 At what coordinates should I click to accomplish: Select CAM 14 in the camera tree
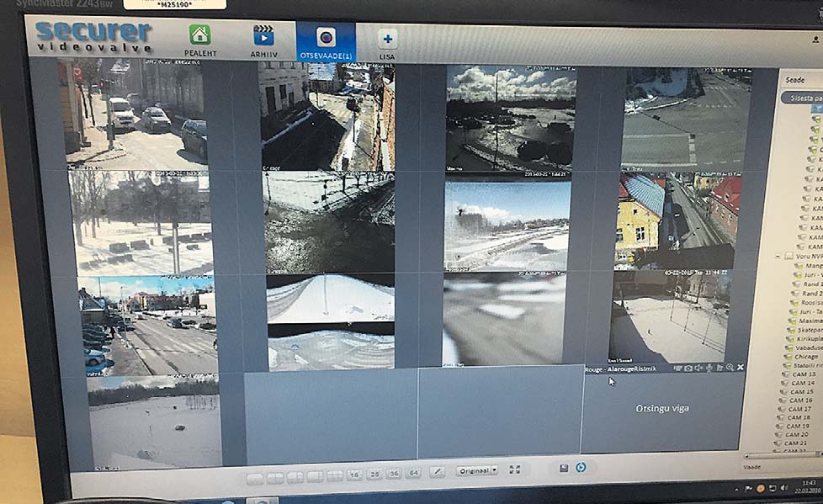pos(799,383)
